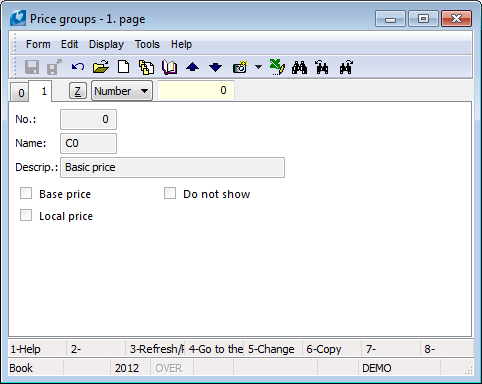Click the yellow number search field
Viewport: 482px width, 384px height.
point(196,90)
